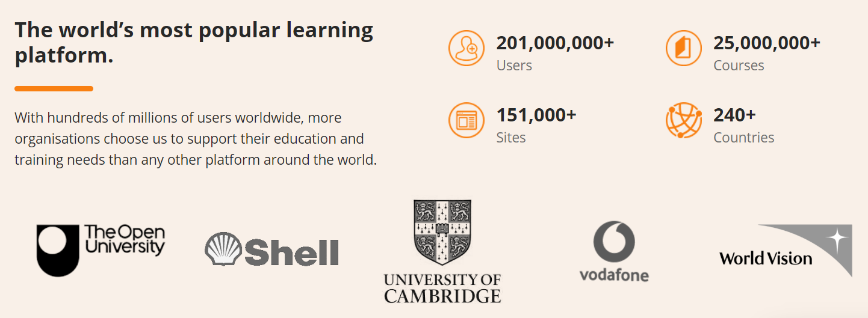Click the Shell logo

tap(272, 251)
